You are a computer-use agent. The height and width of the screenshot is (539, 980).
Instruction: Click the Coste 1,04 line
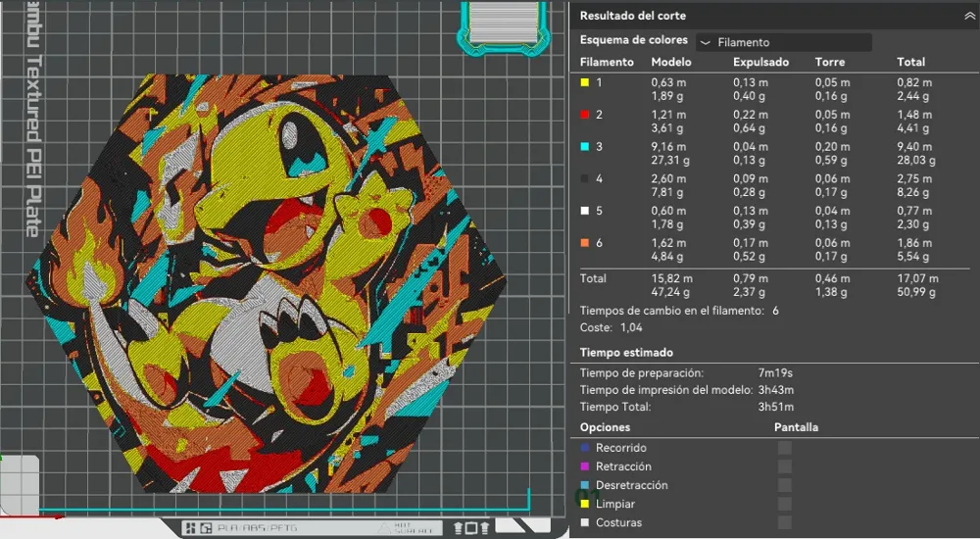[x=611, y=327]
